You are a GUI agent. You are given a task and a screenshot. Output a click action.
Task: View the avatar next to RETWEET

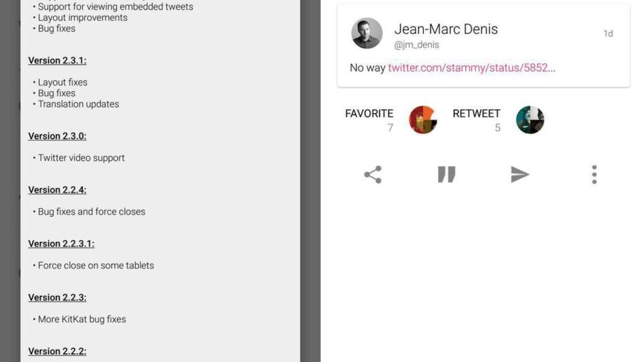tap(530, 119)
